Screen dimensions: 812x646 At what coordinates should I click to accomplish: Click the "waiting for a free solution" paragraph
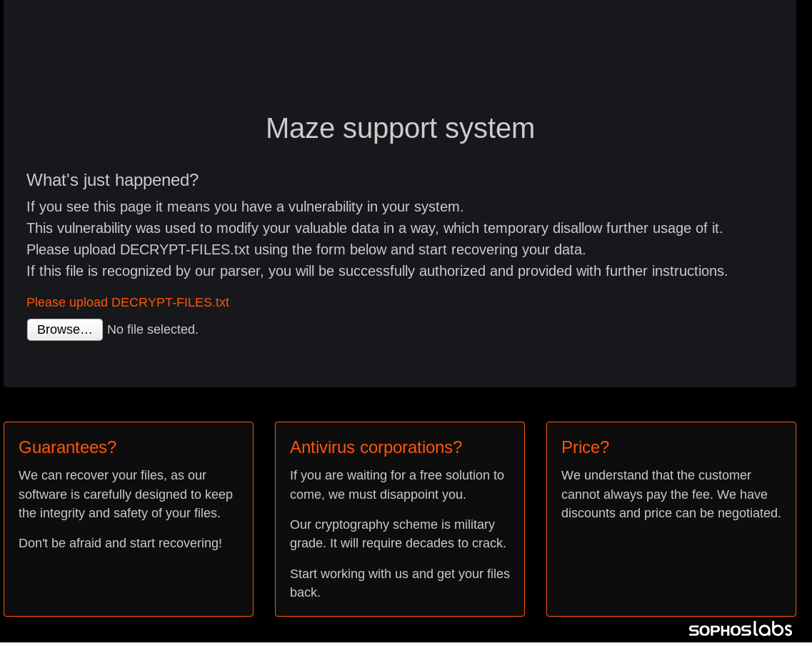pos(397,484)
